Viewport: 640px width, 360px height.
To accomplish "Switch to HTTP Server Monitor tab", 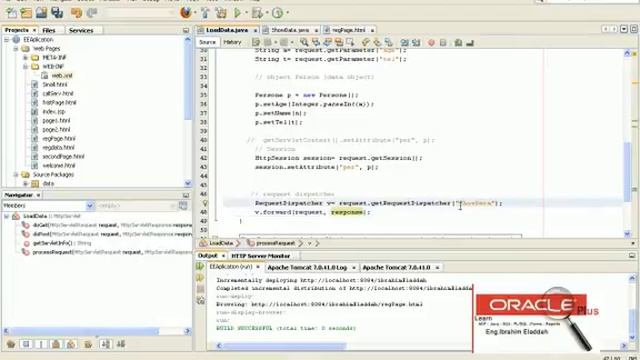I will (261, 256).
